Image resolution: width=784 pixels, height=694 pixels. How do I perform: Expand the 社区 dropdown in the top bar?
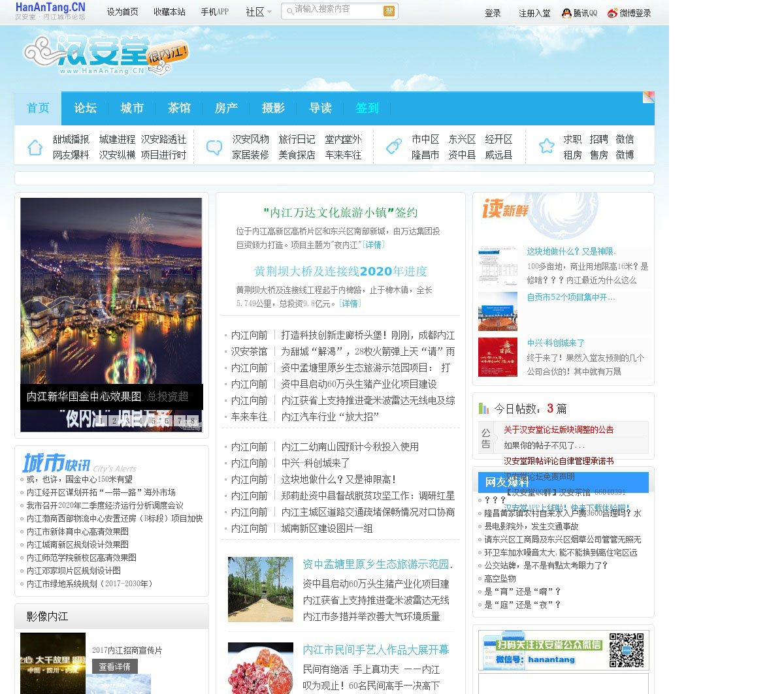point(258,12)
